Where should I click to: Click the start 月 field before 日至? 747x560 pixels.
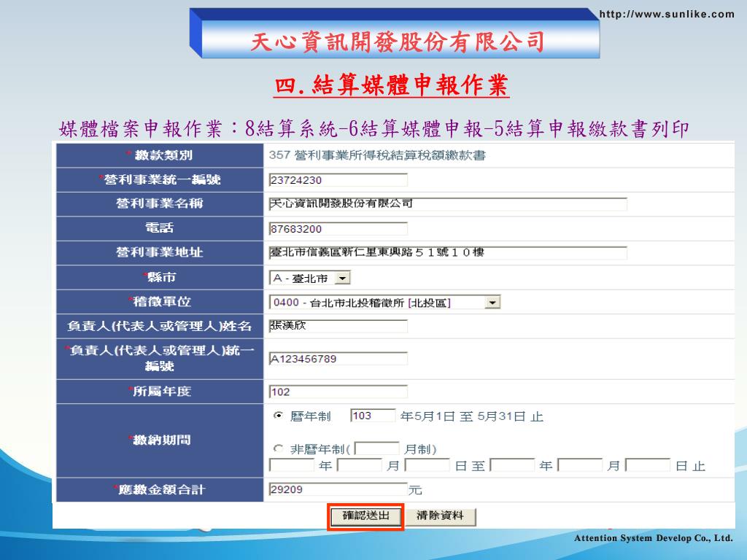[x=359, y=465]
